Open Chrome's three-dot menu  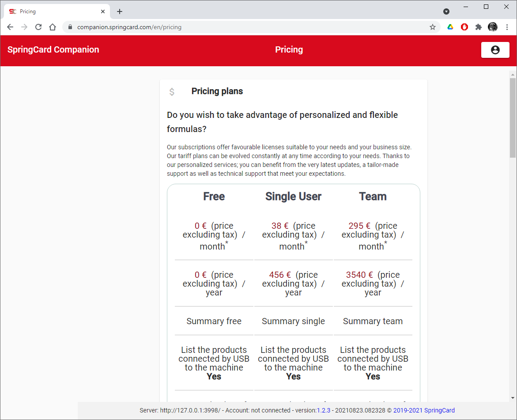[x=507, y=27]
